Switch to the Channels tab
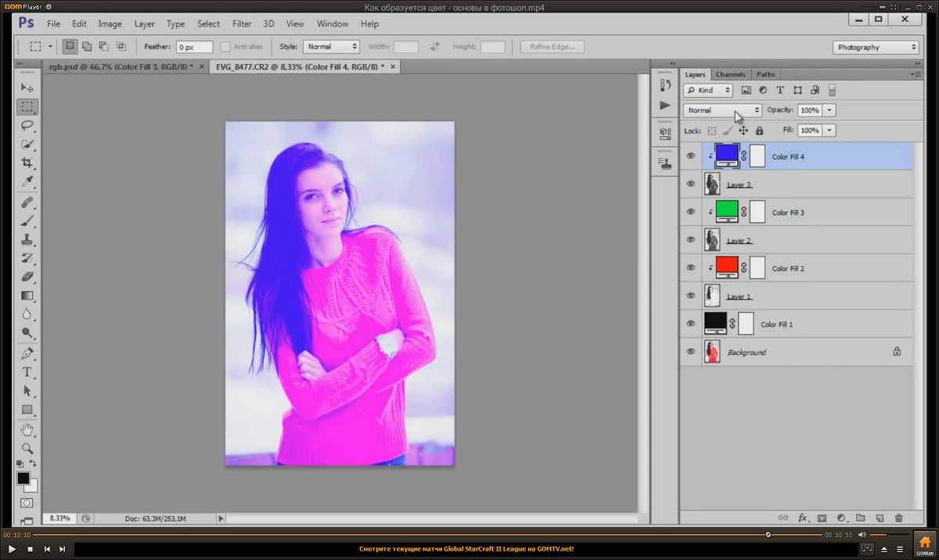The width and height of the screenshot is (939, 560). (x=730, y=74)
